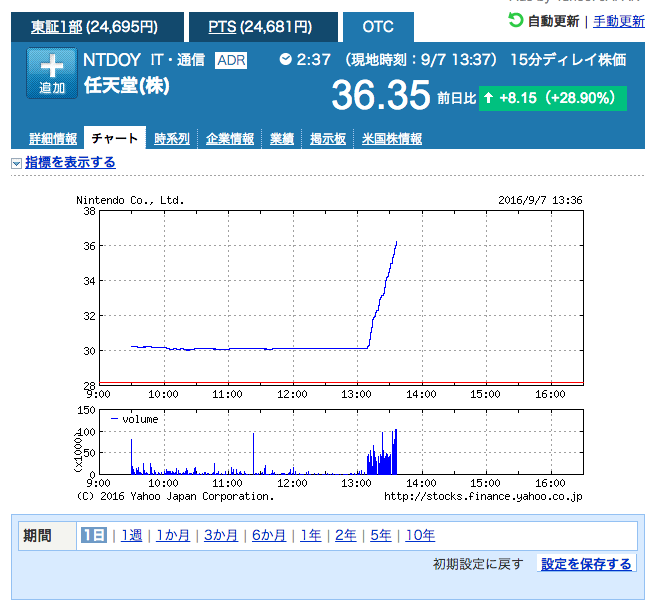Viewport: 650px width, 604px height.
Task: Select the 1日 period option
Action: [x=94, y=535]
